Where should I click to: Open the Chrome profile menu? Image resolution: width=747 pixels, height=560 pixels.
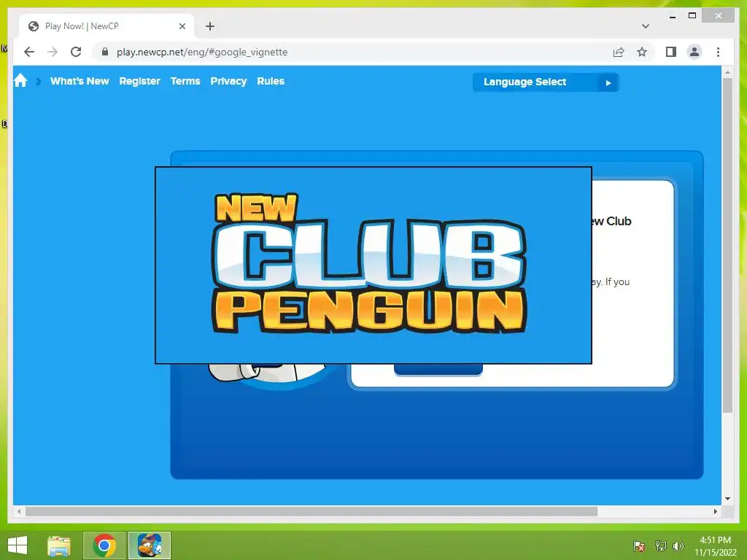click(694, 52)
